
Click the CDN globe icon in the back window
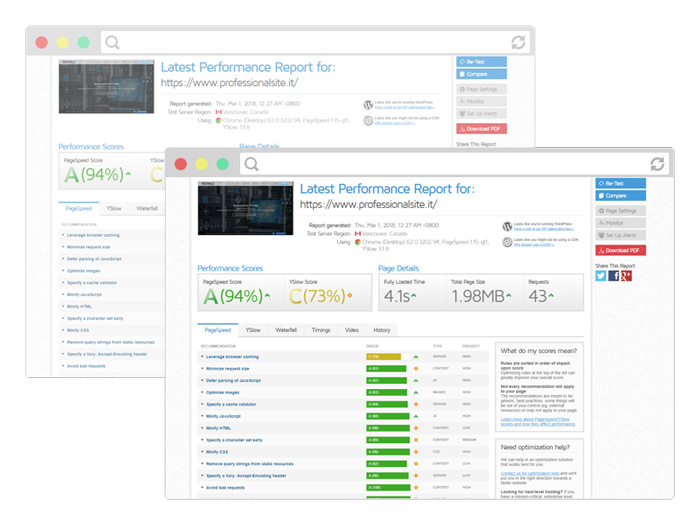(368, 121)
